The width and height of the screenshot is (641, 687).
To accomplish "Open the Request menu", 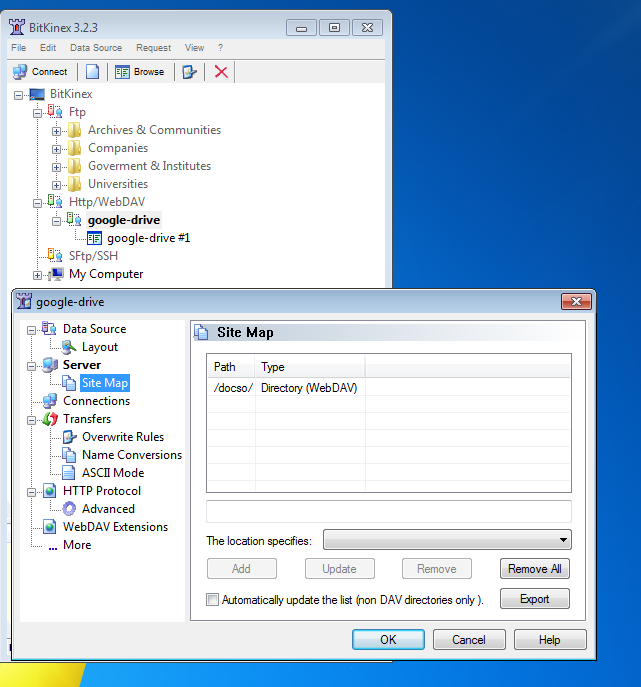I will (153, 48).
